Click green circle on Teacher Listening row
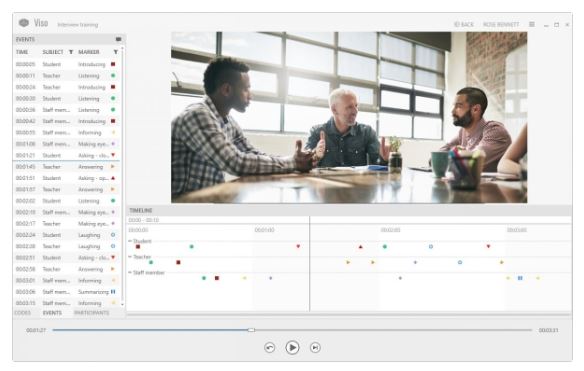Image resolution: width=584 pixels, height=371 pixels. (113, 75)
